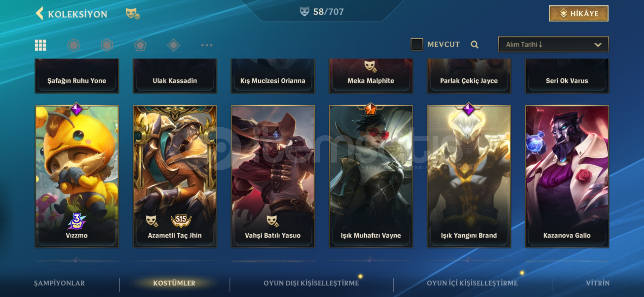Open search with magnifier icon

(474, 45)
